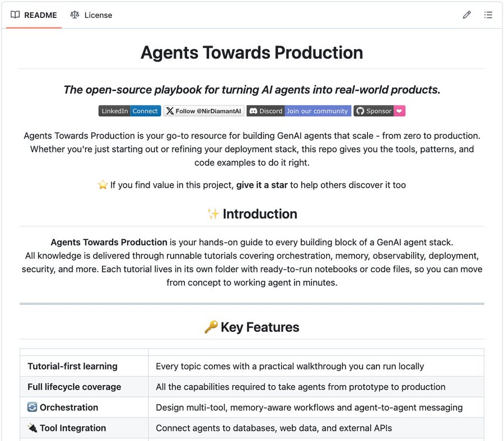Click the sparkles emoji beside Introduction

[213, 213]
